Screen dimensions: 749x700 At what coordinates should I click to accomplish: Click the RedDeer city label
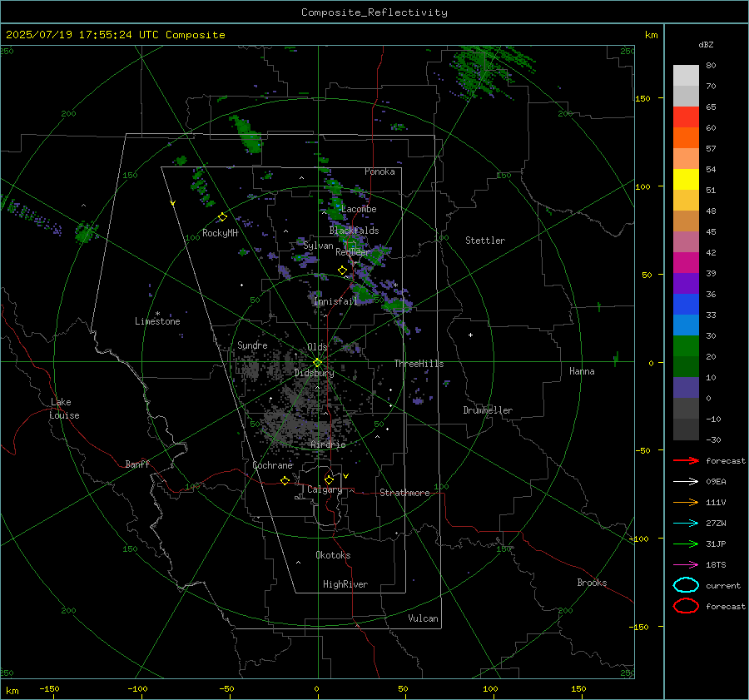[353, 252]
